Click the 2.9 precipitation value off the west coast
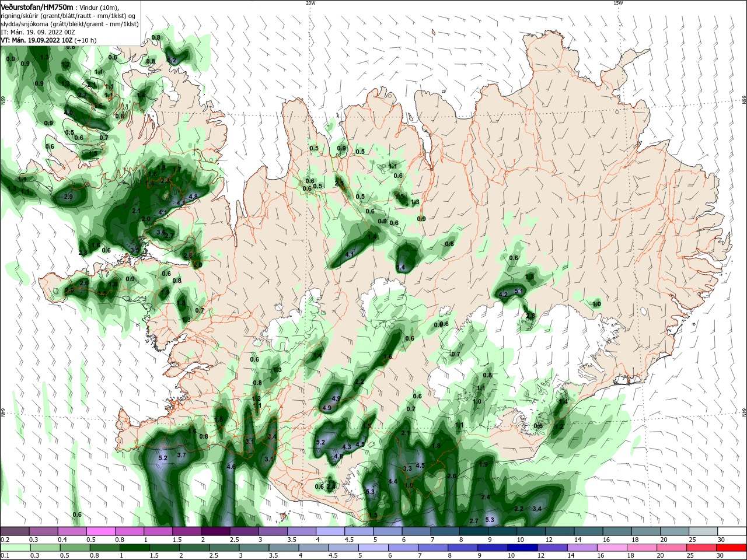This screenshot has width=747, height=560. (x=68, y=197)
